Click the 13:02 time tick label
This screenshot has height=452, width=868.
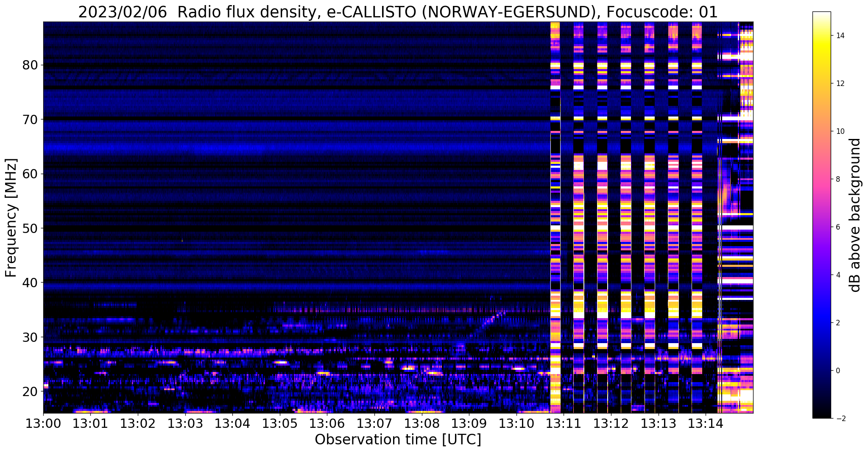tap(138, 423)
